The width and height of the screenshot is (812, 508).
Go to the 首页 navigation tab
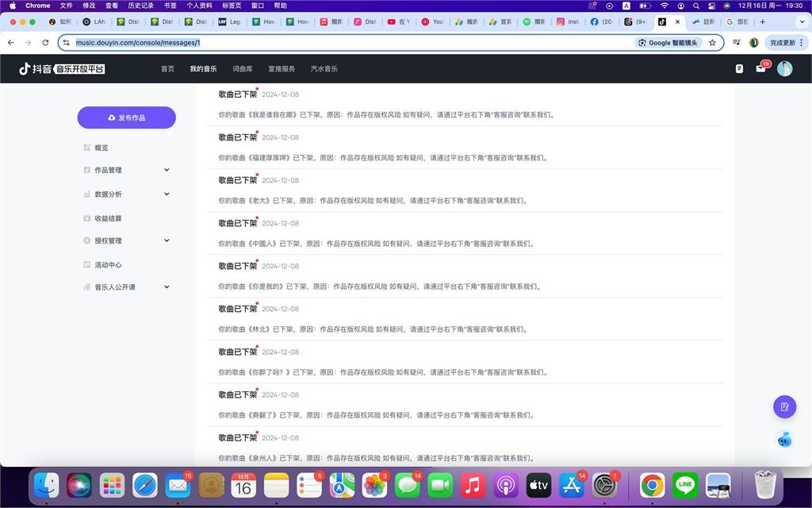pos(167,69)
